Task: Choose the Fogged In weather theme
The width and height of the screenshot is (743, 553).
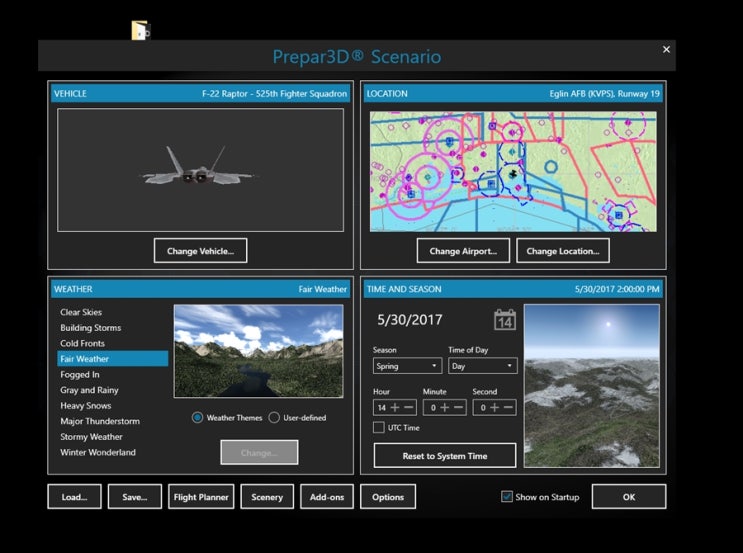Action: (112, 374)
